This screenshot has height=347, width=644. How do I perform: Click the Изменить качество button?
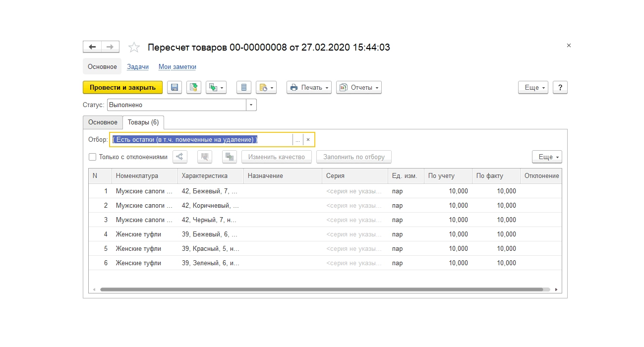(277, 157)
